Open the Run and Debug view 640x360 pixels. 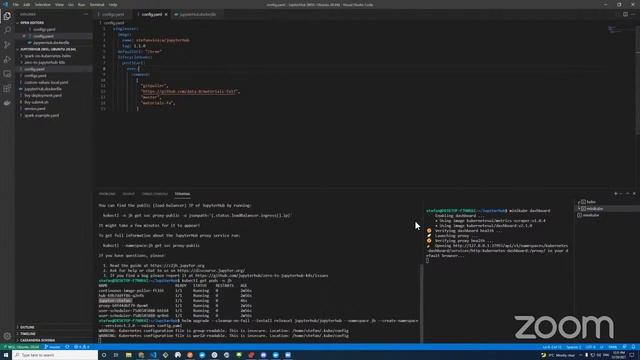coord(7,59)
